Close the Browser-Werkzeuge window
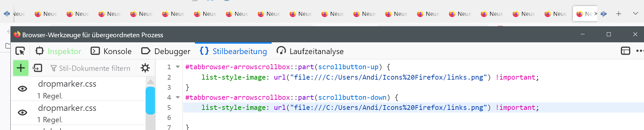 tap(635, 34)
